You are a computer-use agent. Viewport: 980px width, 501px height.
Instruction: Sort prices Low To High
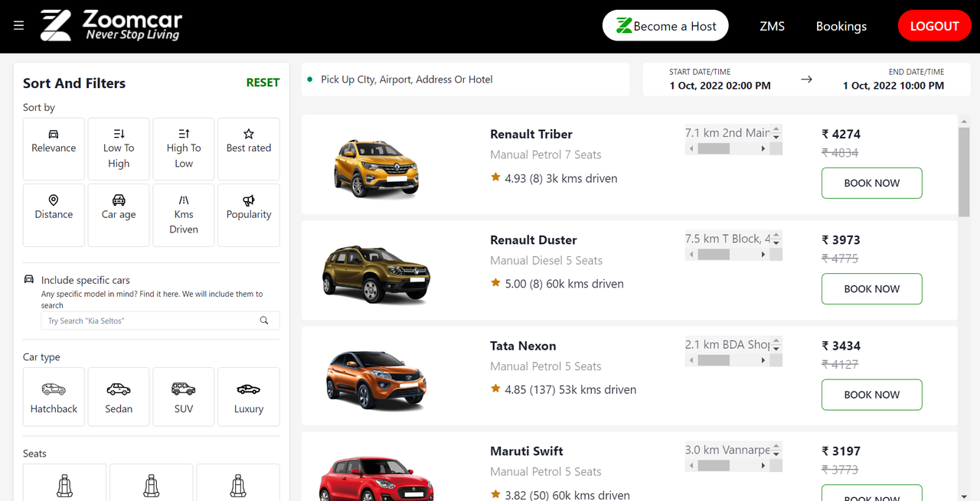click(x=119, y=148)
